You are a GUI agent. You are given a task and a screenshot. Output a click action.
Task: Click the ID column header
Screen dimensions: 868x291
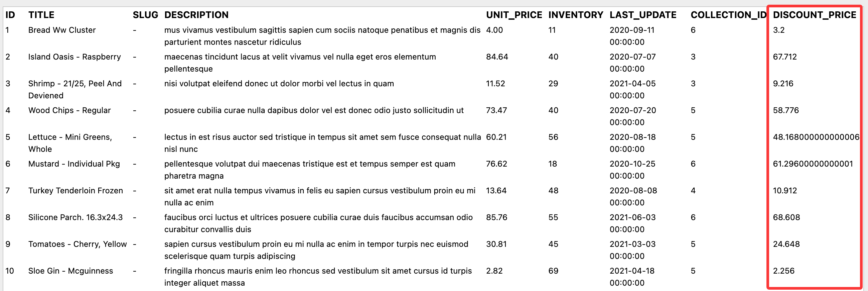10,15
